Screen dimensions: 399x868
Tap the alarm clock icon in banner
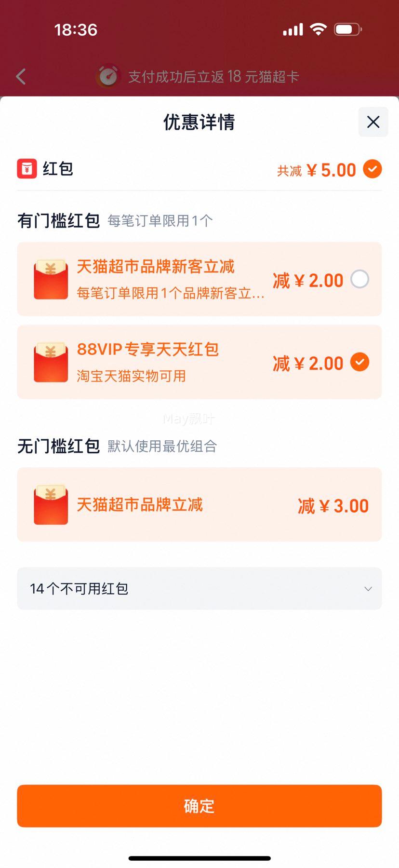[x=108, y=76]
